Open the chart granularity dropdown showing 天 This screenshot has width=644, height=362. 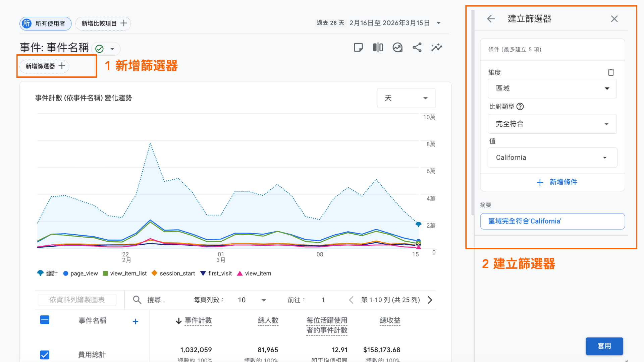point(406,98)
